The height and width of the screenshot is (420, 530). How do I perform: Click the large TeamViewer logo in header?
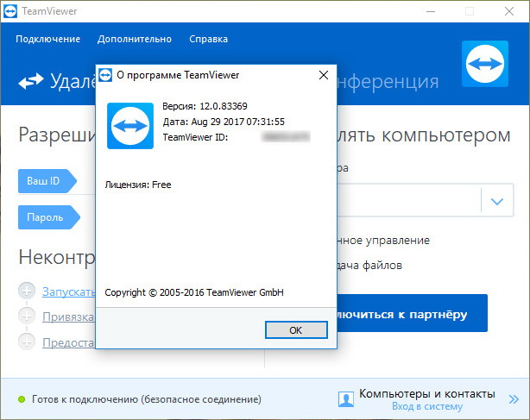(485, 64)
